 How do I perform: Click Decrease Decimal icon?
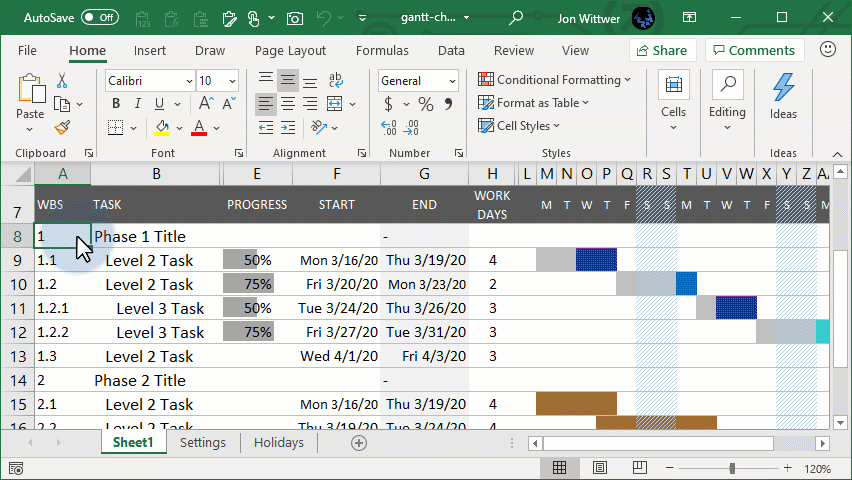[x=411, y=128]
